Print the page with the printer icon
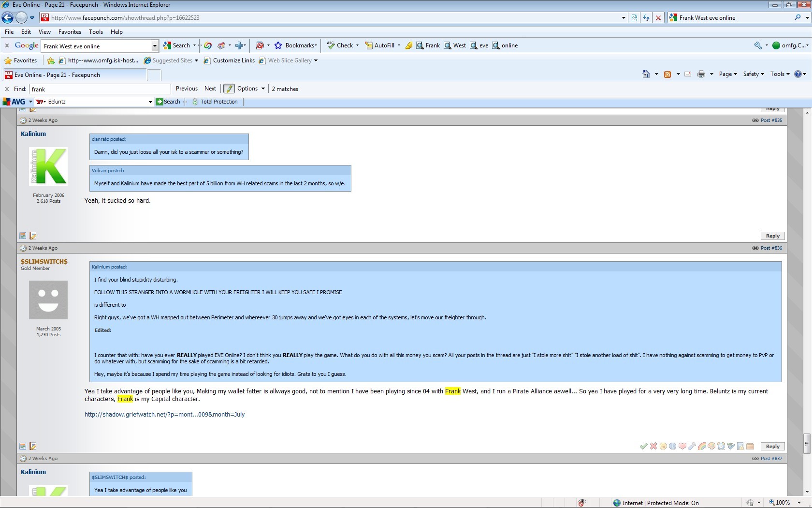 tap(701, 74)
